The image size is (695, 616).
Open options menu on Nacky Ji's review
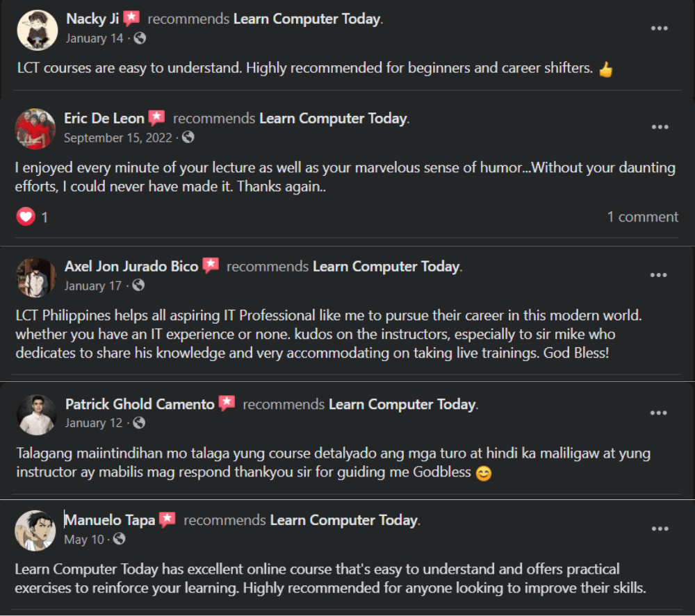pyautogui.click(x=659, y=28)
